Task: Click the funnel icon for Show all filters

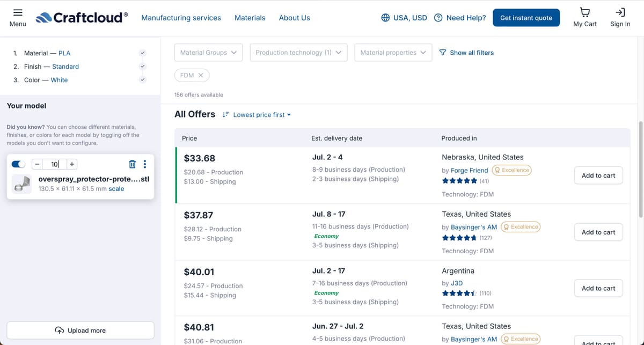Action: pyautogui.click(x=443, y=53)
